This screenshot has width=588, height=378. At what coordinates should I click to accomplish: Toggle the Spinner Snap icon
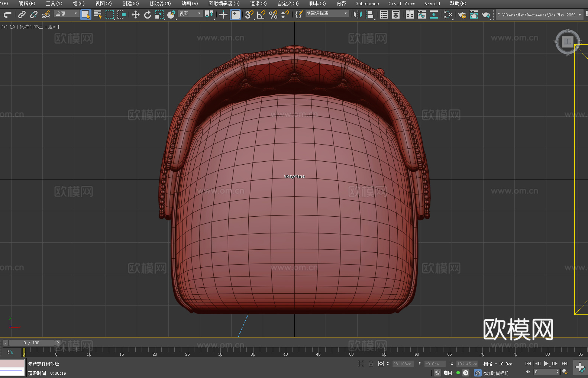click(x=285, y=14)
